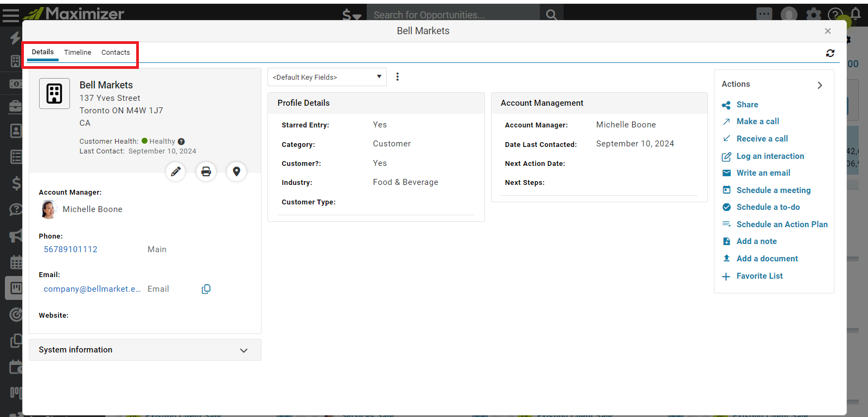The width and height of the screenshot is (868, 417).
Task: Click the 'Healthy' customer health status
Action: [x=162, y=142]
